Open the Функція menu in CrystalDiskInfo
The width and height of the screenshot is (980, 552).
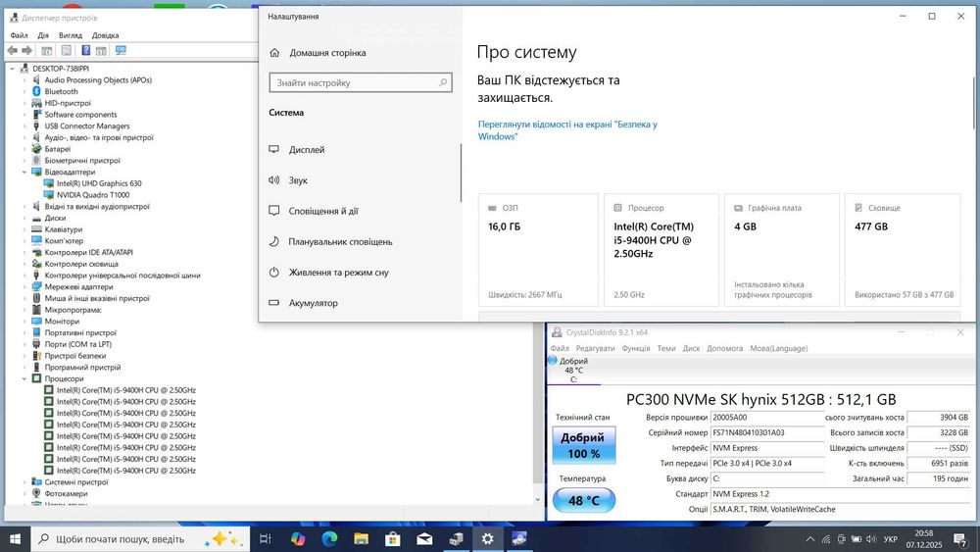636,348
